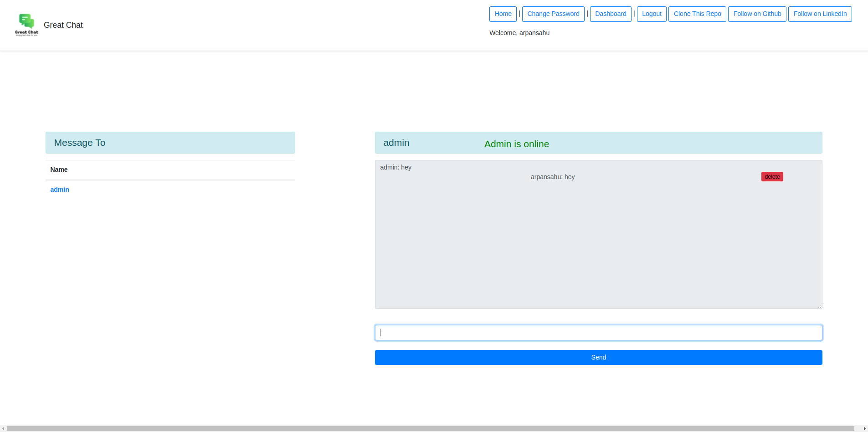The width and height of the screenshot is (868, 432).
Task: Click the Follow on LinkedIn button
Action: click(x=819, y=14)
